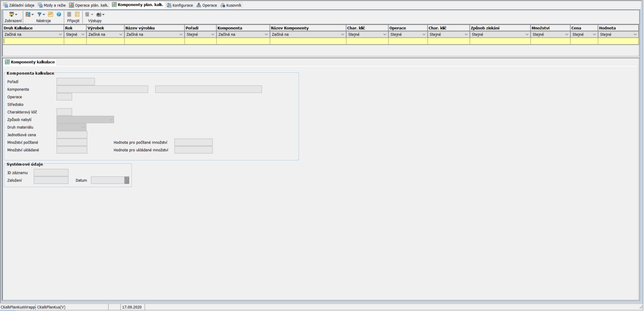The image size is (644, 311).
Task: Open the Název Komponenty filter condition dropdown
Action: [x=343, y=35]
